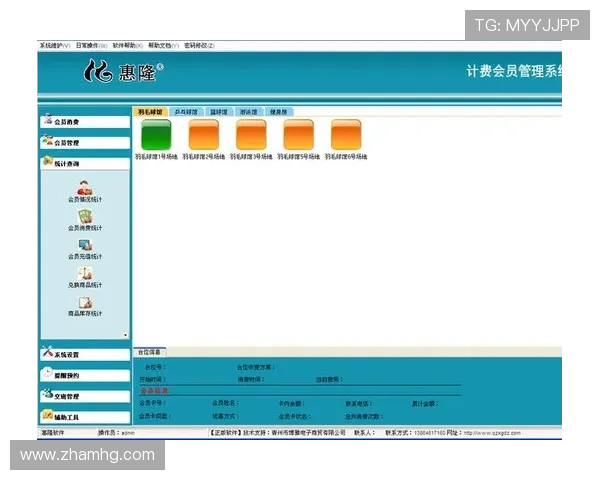
Task: Open the 密码修改(Z) menu
Action: coord(199,46)
